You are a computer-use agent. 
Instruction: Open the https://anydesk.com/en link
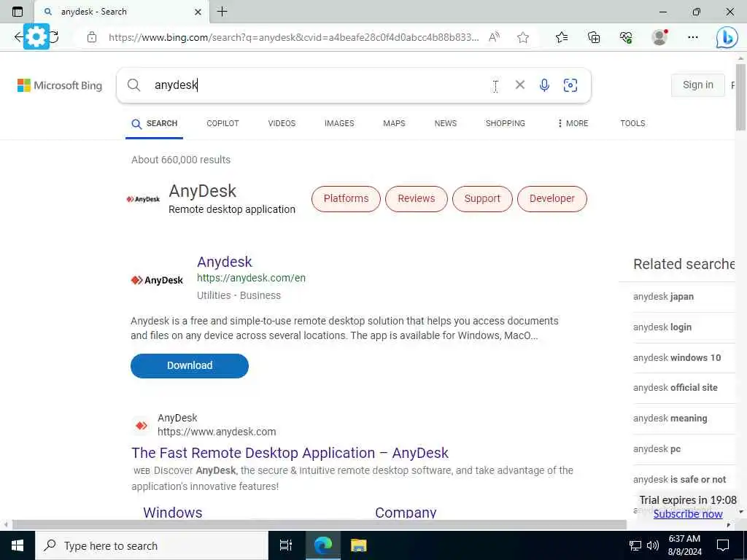coord(251,278)
